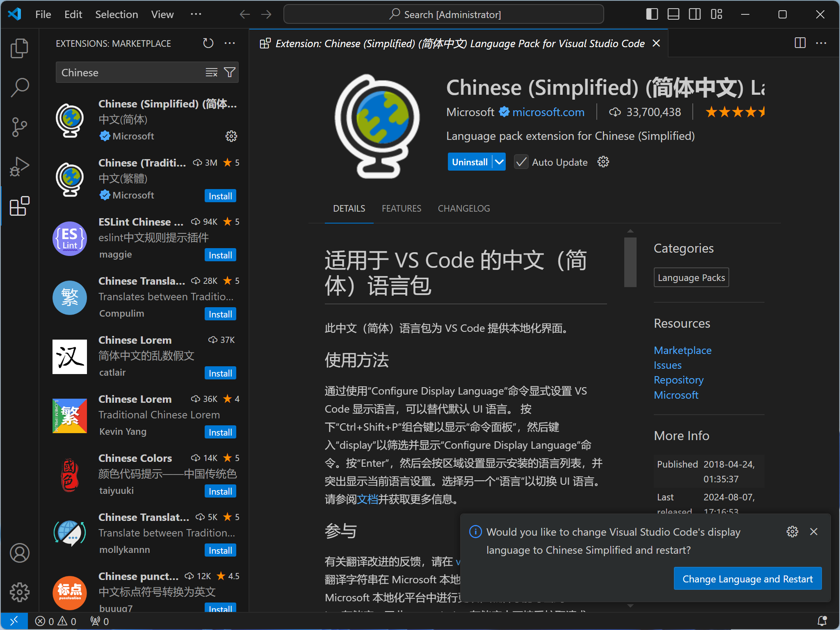Viewport: 840px width, 630px height.
Task: Open the Edit menu
Action: (73, 14)
